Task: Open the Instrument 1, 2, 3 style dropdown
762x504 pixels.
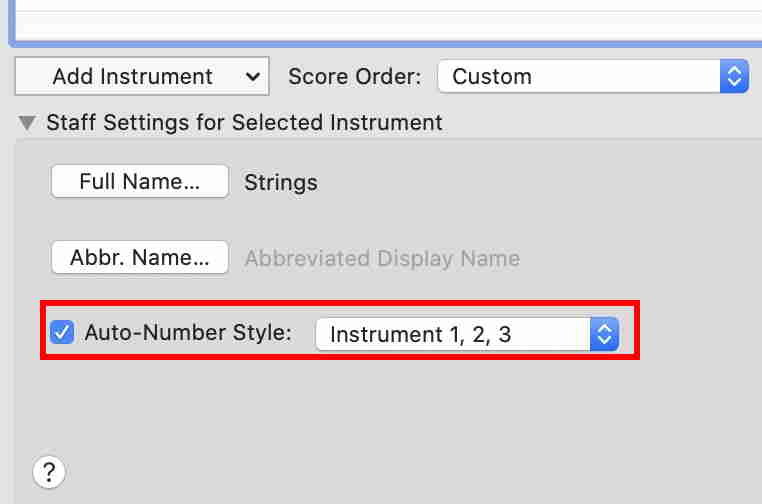Action: pos(466,334)
